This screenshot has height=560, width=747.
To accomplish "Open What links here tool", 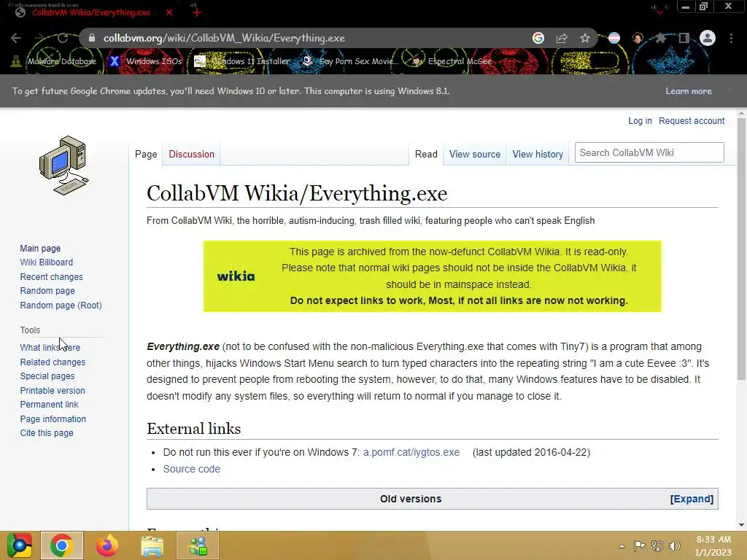I will coord(50,348).
